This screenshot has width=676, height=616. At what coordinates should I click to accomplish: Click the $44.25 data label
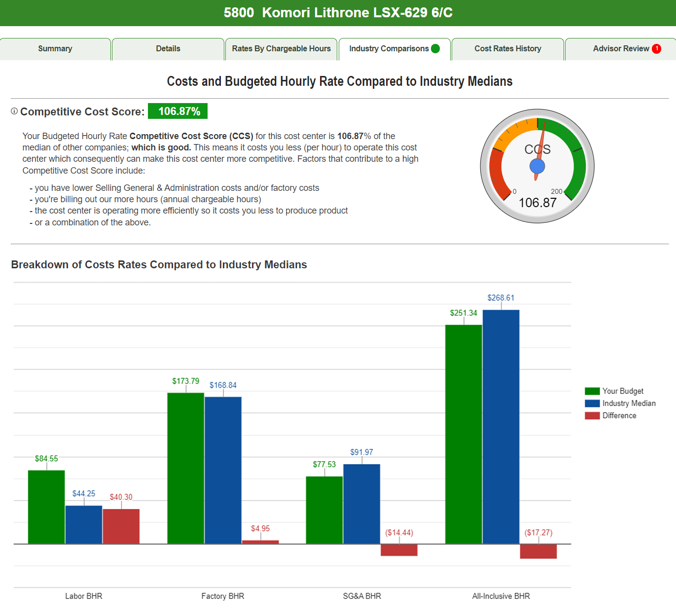click(x=84, y=494)
